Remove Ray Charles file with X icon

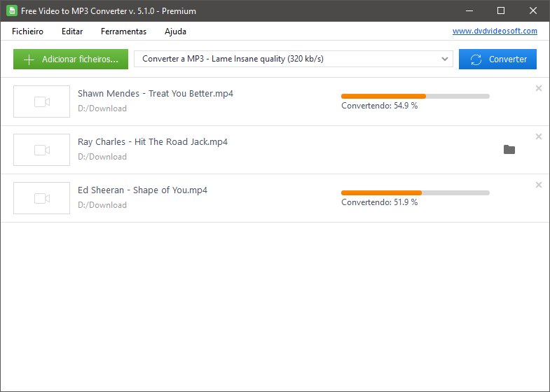pyautogui.click(x=538, y=136)
